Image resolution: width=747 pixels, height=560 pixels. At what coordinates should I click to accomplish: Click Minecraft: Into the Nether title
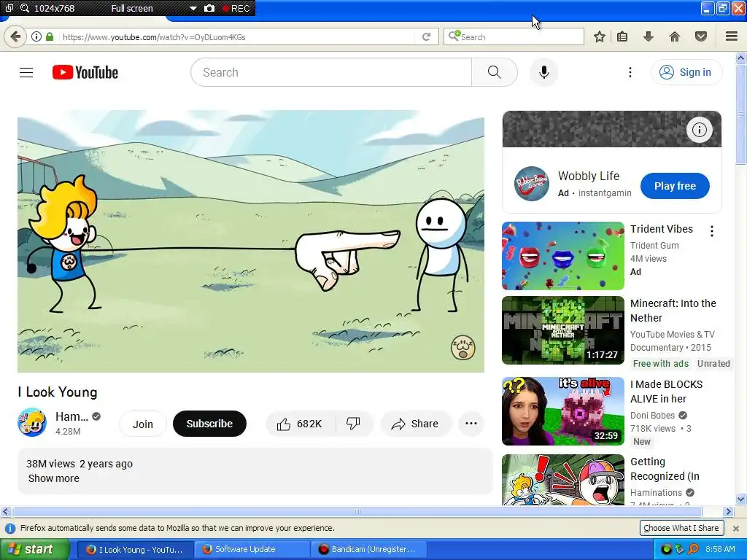(x=673, y=311)
